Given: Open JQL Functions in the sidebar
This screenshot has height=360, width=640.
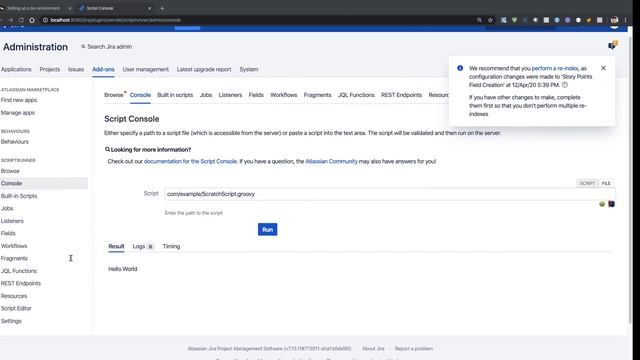Looking at the screenshot, I should 19,271.
